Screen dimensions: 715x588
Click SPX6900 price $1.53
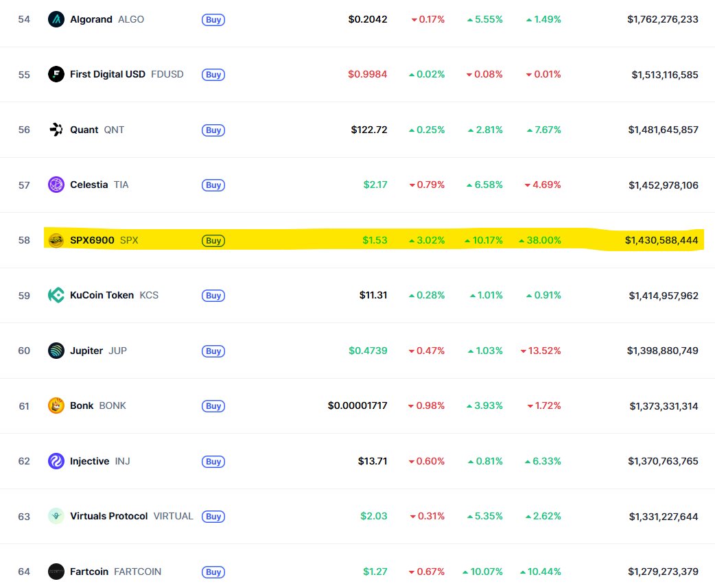(x=375, y=240)
